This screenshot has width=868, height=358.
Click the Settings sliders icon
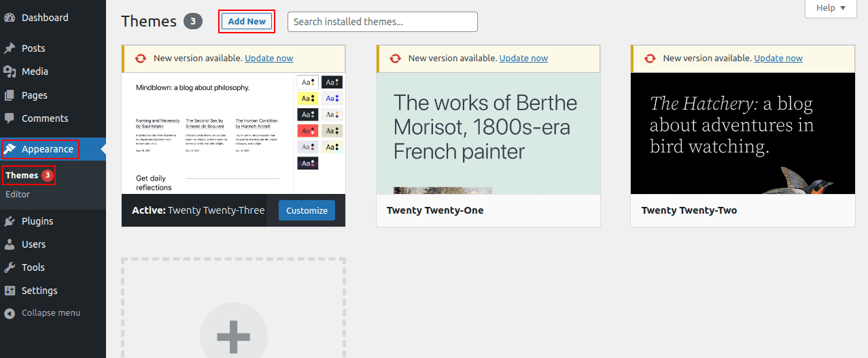click(x=10, y=291)
